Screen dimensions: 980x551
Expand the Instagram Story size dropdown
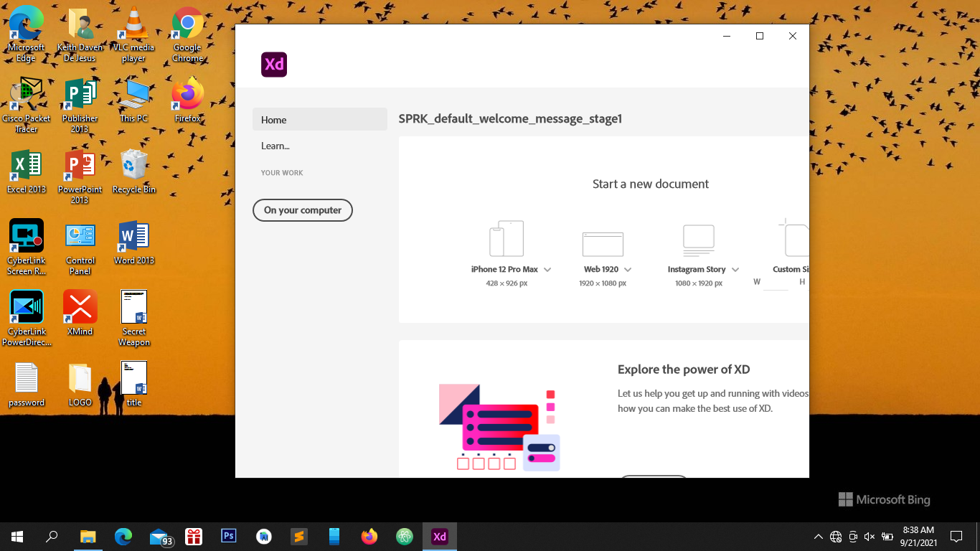click(734, 270)
